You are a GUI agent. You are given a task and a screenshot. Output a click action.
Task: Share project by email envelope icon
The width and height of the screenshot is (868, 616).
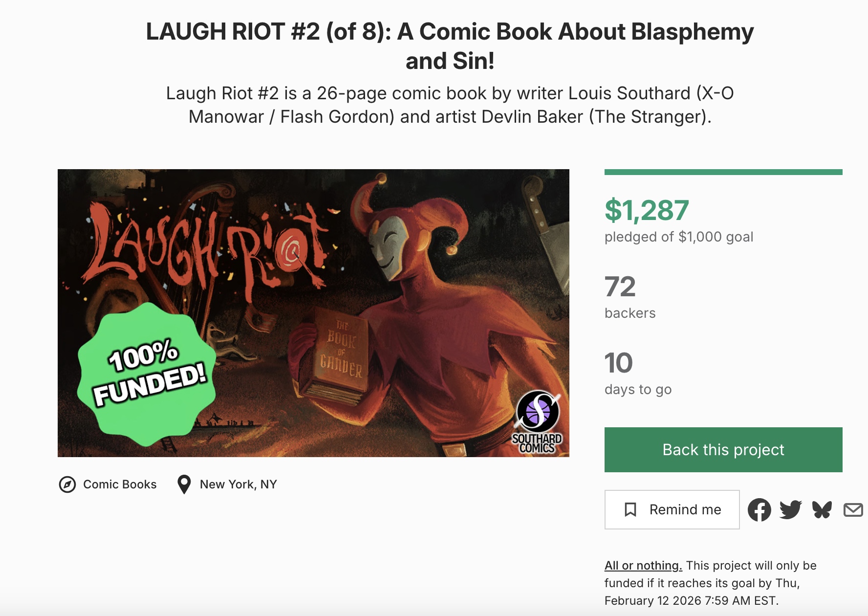click(853, 510)
